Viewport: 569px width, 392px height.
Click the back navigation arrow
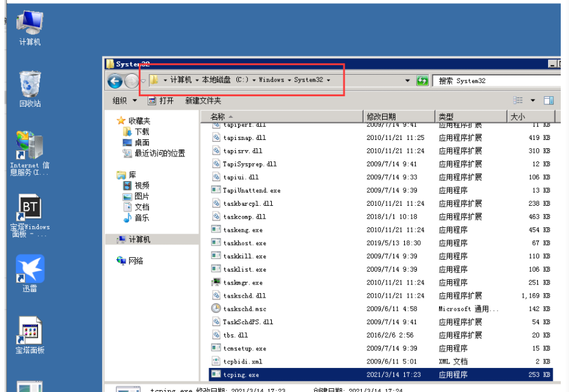click(x=115, y=81)
